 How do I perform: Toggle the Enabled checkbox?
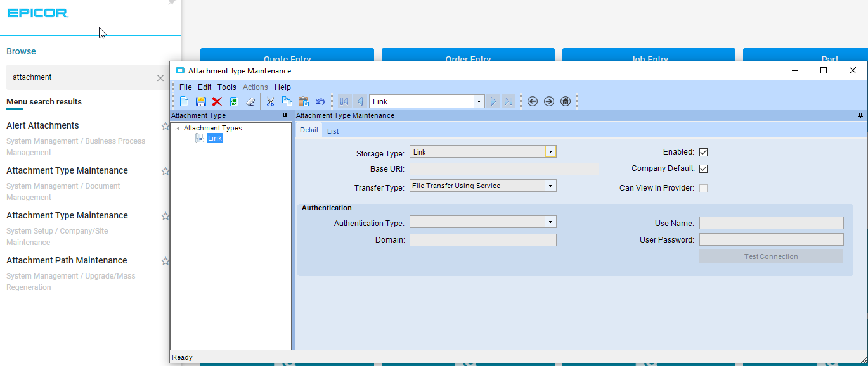coord(703,153)
